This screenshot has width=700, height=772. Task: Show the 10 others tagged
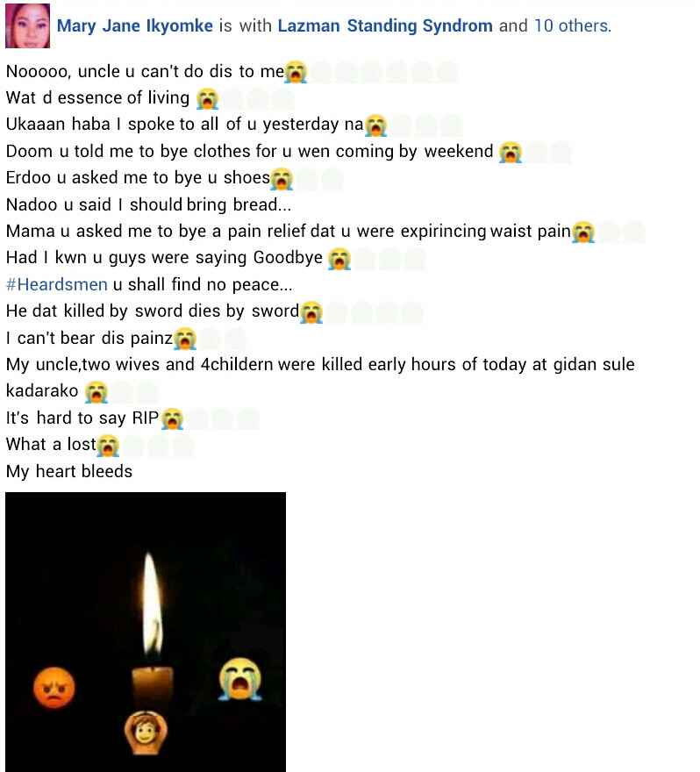tap(573, 25)
